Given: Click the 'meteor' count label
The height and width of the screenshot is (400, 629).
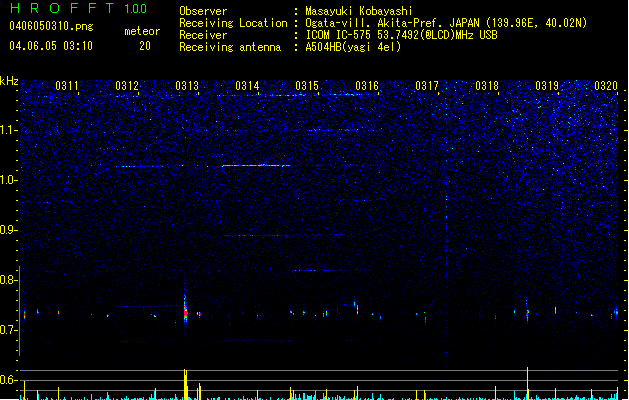Looking at the screenshot, I should [x=142, y=31].
